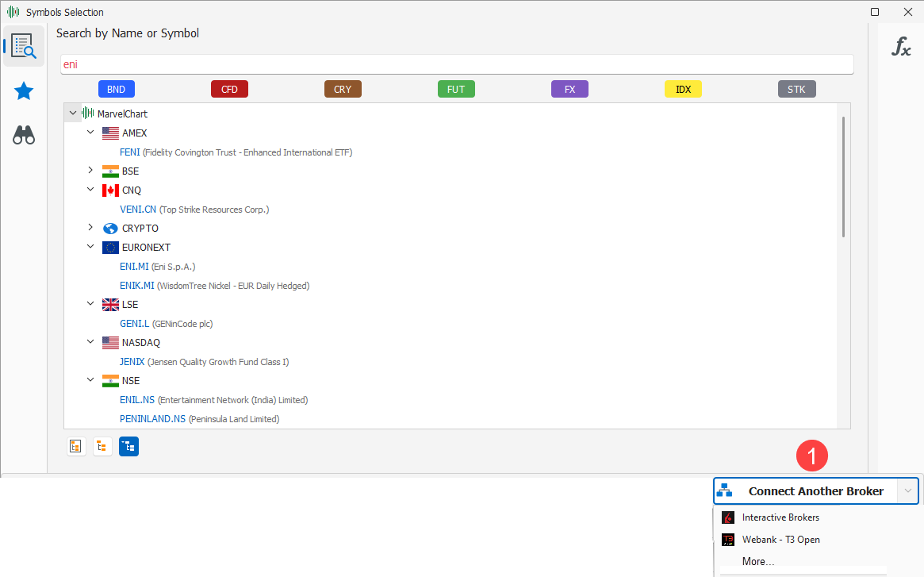
Task: Click the network icon on Connect Another Broker
Action: [x=725, y=490]
